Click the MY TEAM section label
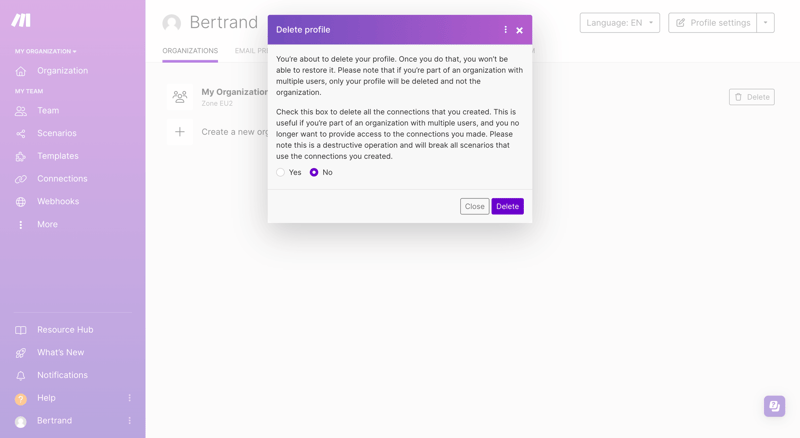This screenshot has width=800, height=438. point(29,91)
